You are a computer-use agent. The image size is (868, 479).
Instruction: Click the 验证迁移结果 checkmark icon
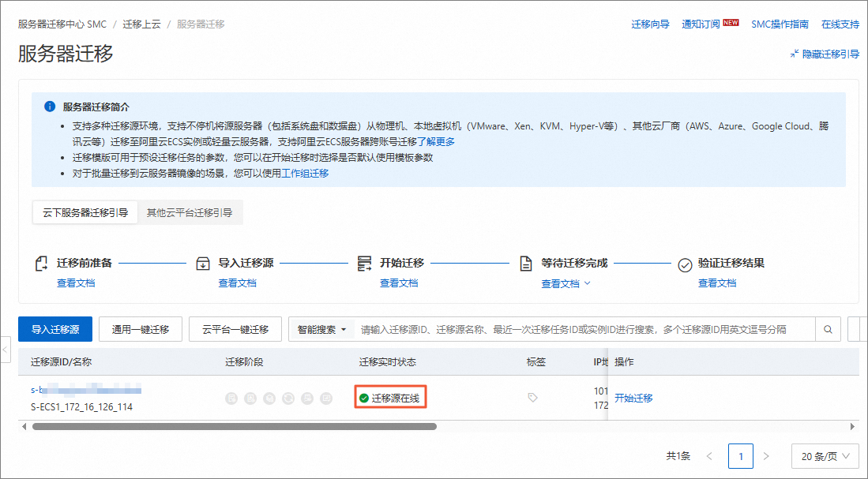(685, 265)
